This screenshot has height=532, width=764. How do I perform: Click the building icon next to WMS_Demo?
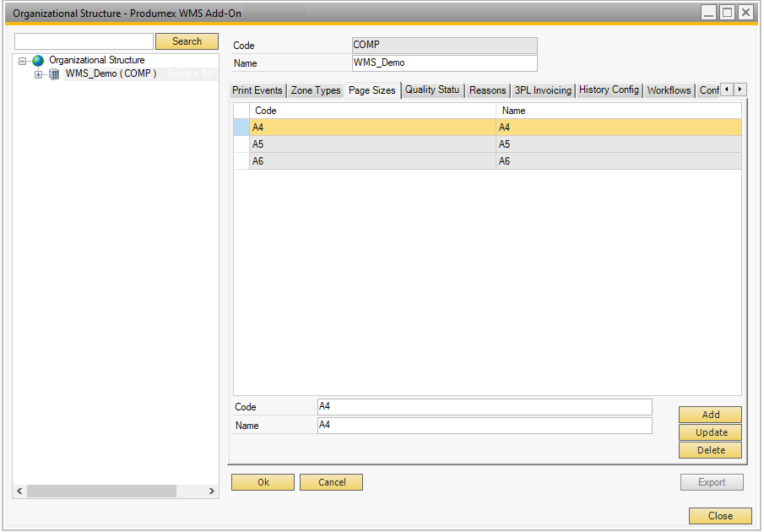[54, 74]
